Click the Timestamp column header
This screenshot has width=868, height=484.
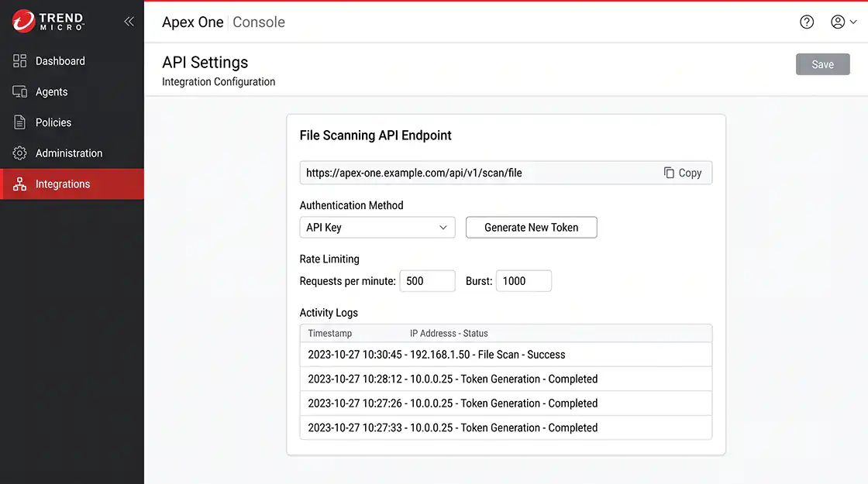tap(330, 334)
